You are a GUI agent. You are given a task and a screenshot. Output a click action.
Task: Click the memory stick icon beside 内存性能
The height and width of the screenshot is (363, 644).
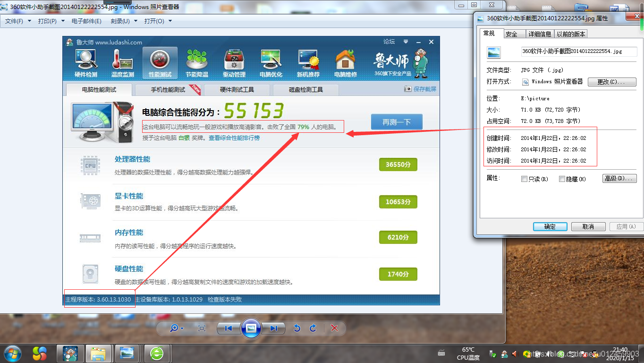pos(90,238)
